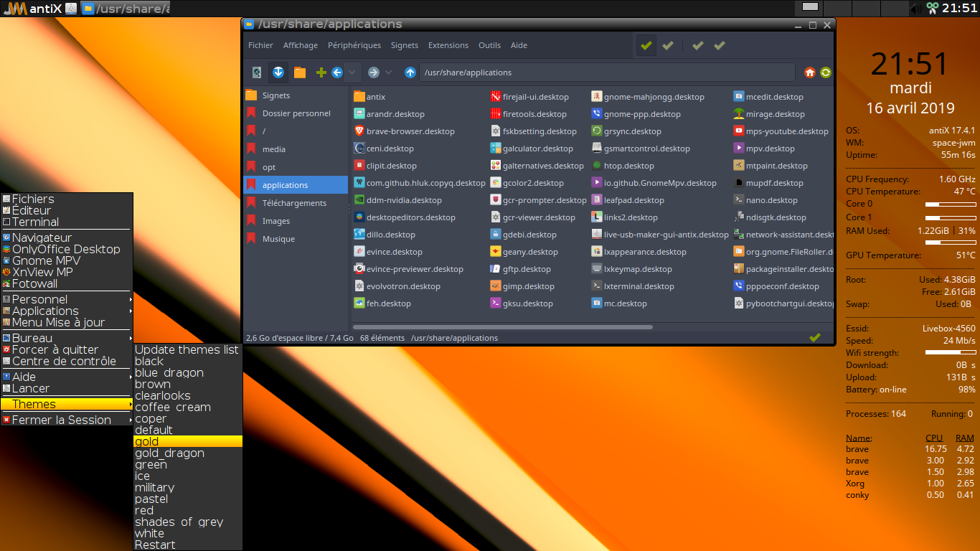
Task: Go back with the blue left arrow
Action: 336,72
